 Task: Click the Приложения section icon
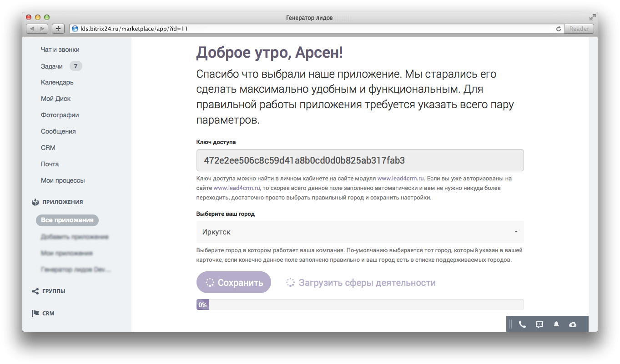[x=35, y=202]
